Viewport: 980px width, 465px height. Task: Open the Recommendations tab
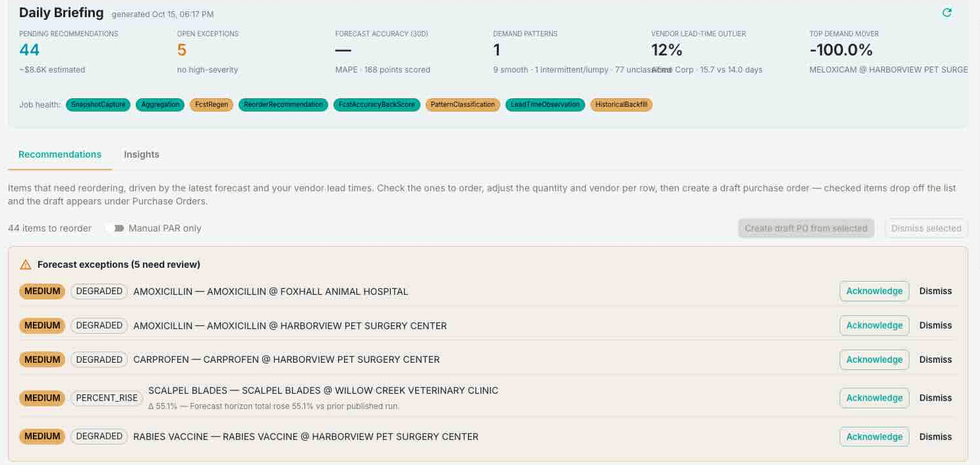(x=60, y=154)
